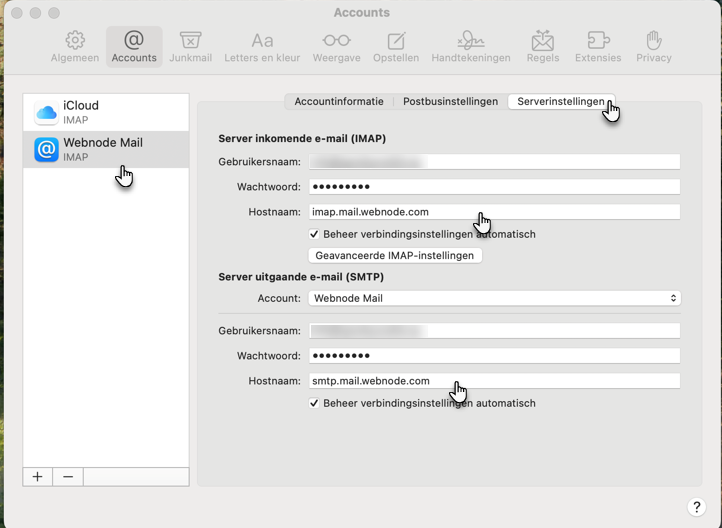Screen dimensions: 722x528
Task: Click the SMTP Wachtwoord field
Action: tap(495, 355)
